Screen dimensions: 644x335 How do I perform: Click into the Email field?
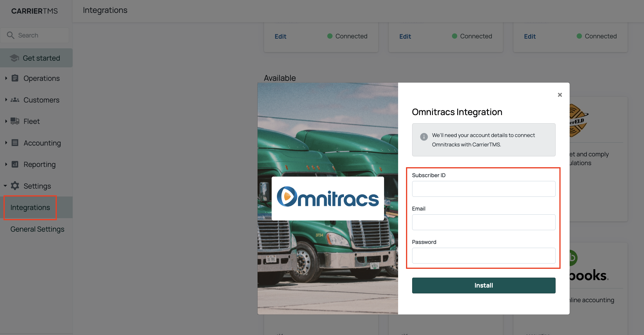point(484,222)
